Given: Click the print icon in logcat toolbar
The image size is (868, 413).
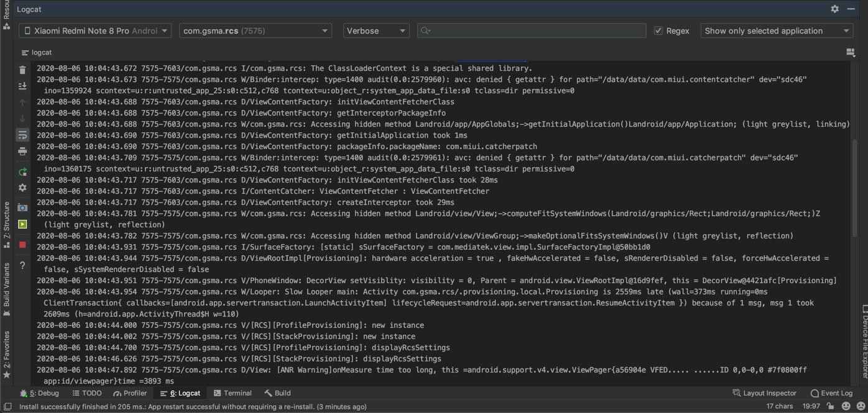Looking at the screenshot, I should click(x=23, y=151).
